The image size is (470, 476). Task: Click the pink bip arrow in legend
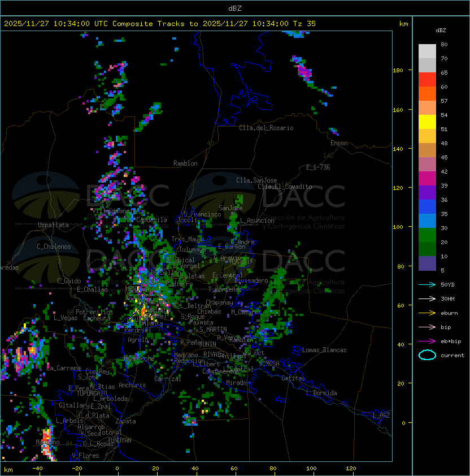tap(427, 327)
